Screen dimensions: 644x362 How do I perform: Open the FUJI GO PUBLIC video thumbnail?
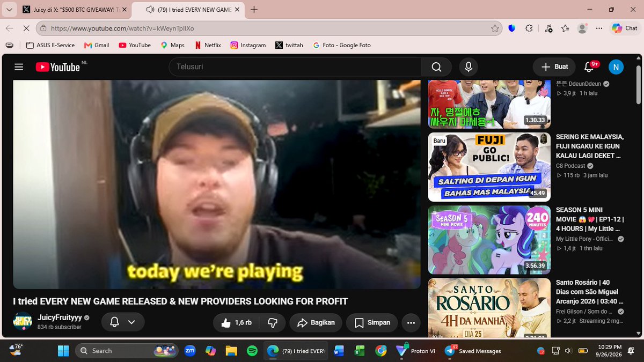tap(489, 167)
